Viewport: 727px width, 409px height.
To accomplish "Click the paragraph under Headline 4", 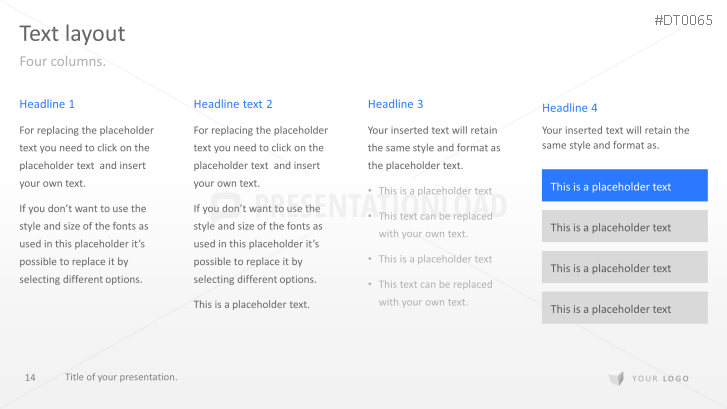I will click(x=615, y=138).
